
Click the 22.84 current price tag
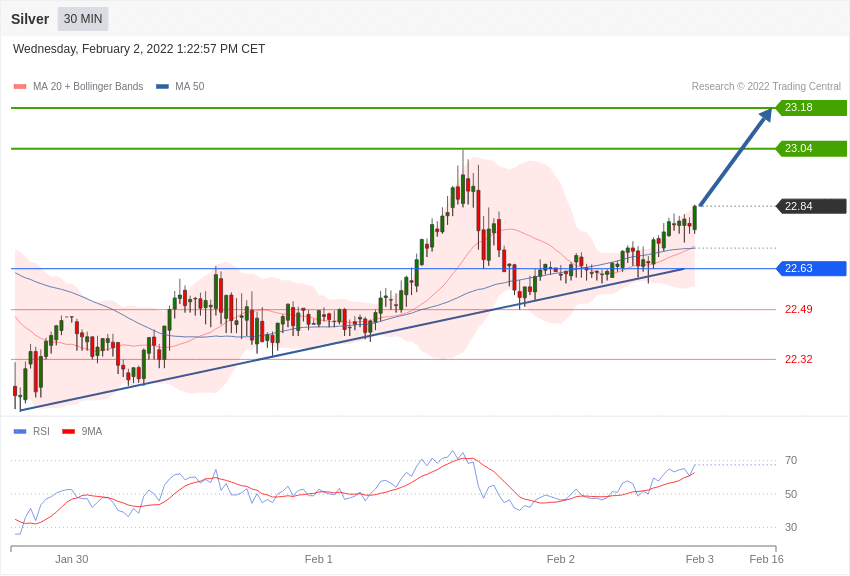click(x=812, y=206)
